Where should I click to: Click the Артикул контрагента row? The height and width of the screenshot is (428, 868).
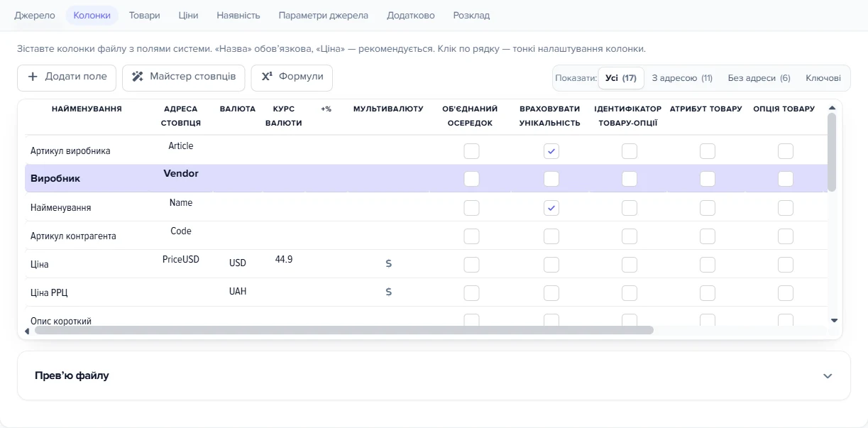[x=426, y=236]
